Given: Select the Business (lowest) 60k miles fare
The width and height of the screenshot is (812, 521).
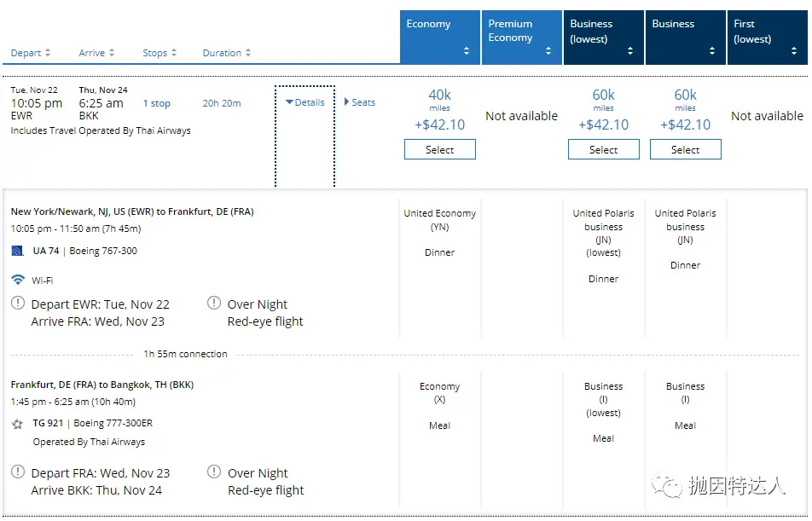Looking at the screenshot, I should (604, 150).
